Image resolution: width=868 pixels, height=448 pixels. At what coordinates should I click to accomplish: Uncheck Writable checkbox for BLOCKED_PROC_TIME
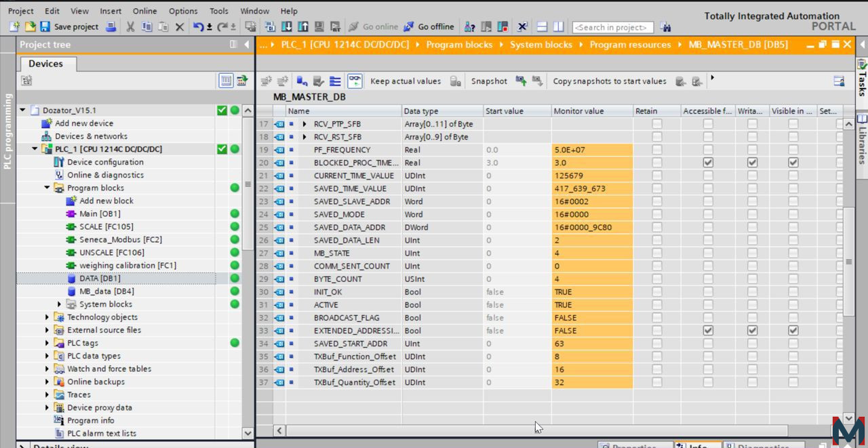[752, 163]
